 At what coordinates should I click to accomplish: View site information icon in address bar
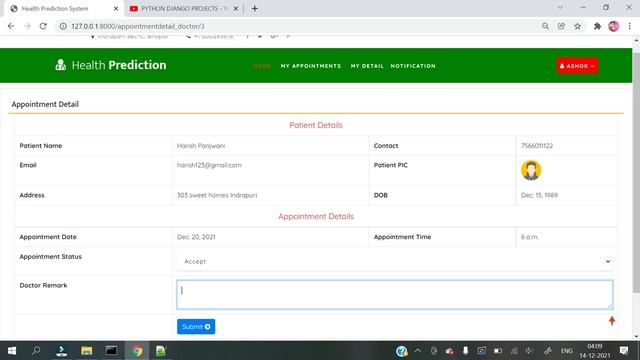pyautogui.click(x=63, y=26)
